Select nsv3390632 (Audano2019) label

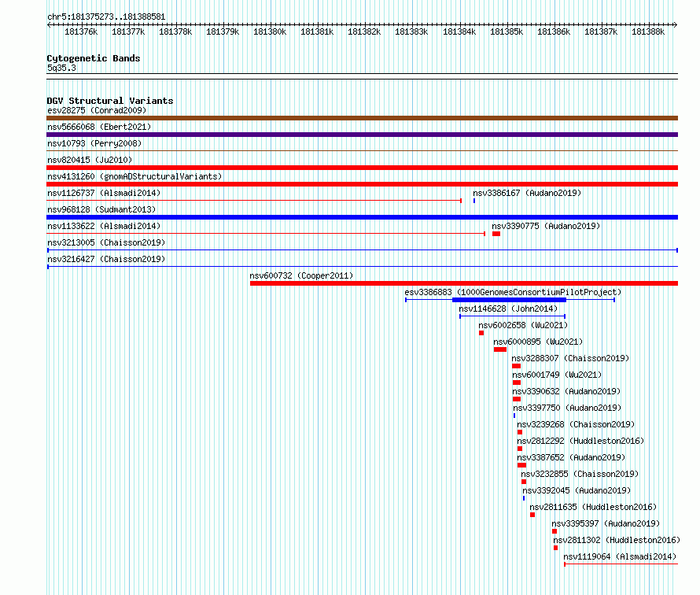pos(566,391)
